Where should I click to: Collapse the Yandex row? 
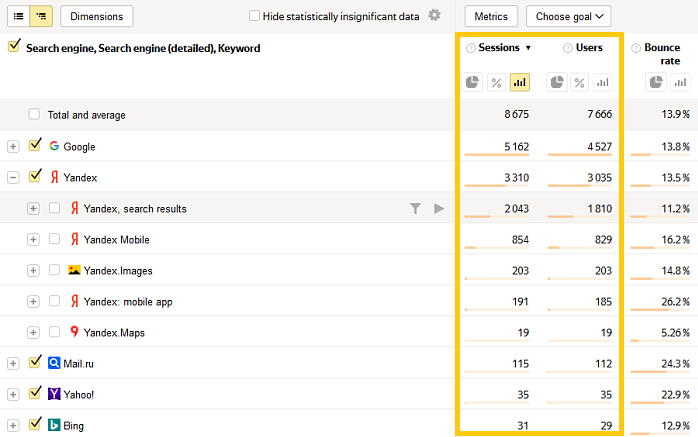pyautogui.click(x=13, y=177)
